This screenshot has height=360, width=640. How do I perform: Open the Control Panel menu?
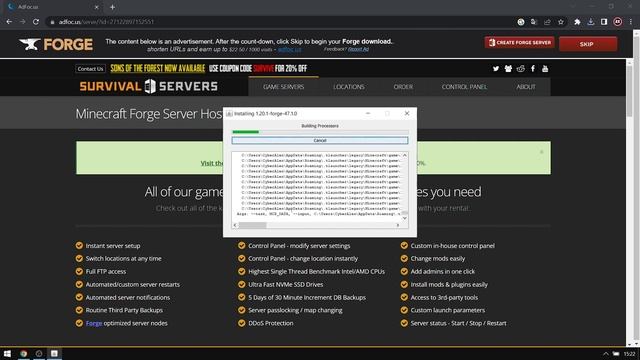click(x=464, y=87)
